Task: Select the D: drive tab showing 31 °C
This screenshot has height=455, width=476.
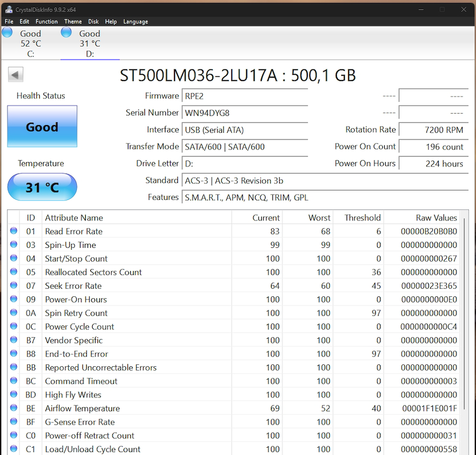Action: coord(90,43)
